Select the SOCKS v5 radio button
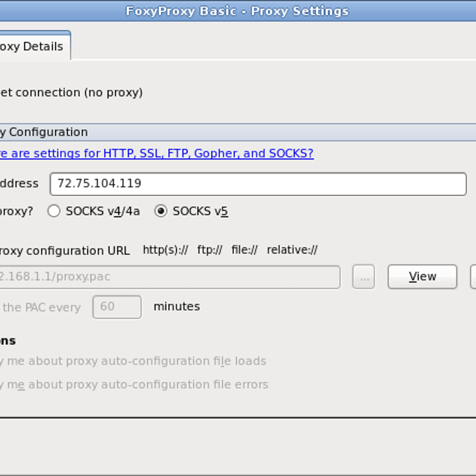476x476 pixels. click(161, 211)
